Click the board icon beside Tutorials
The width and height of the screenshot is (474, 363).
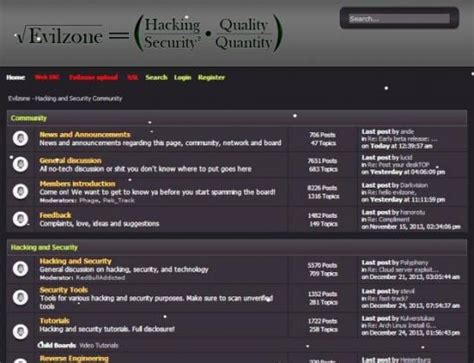pos(20,331)
